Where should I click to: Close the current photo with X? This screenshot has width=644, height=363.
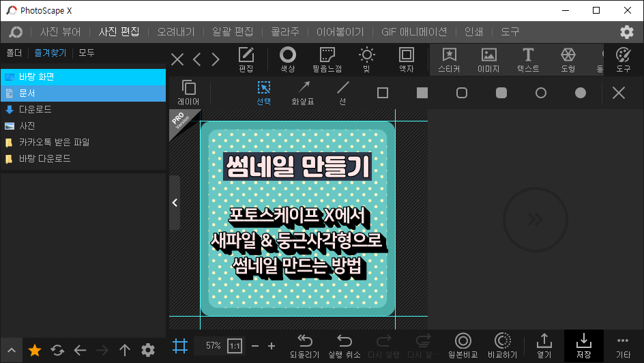[177, 59]
